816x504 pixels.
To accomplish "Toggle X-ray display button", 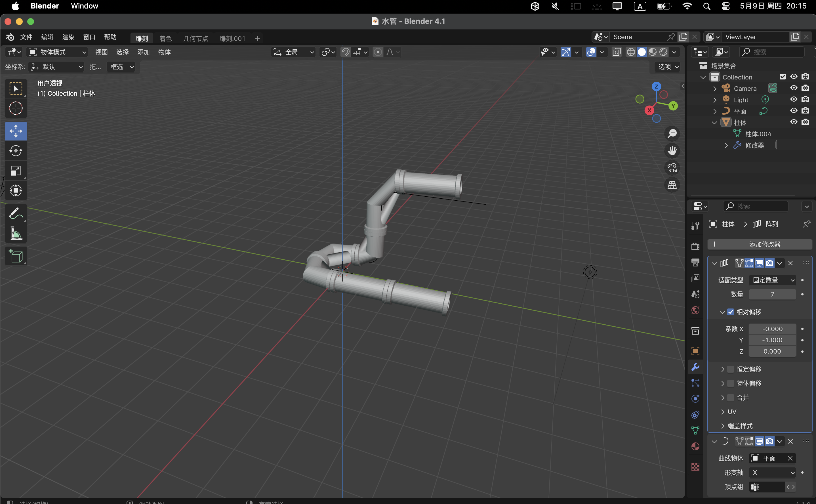I will click(617, 52).
